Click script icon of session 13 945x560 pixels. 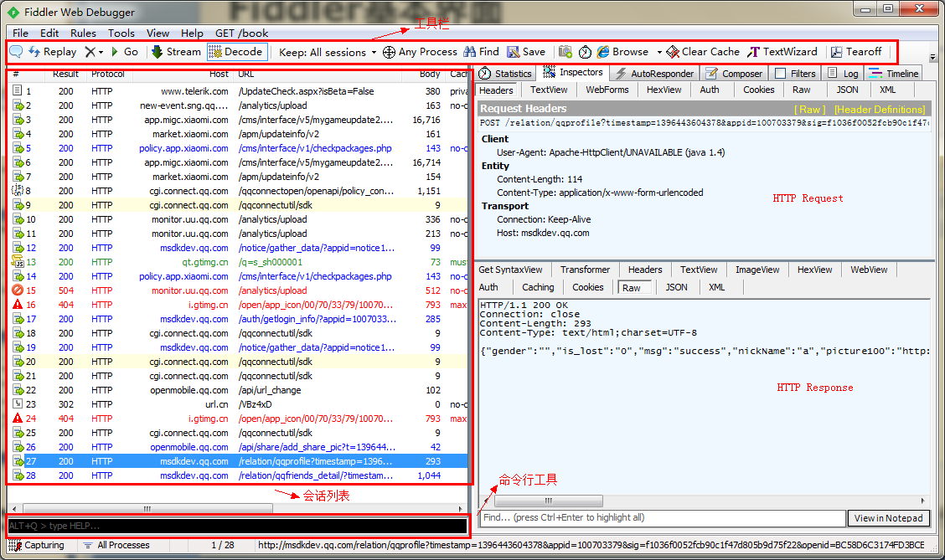coord(18,262)
